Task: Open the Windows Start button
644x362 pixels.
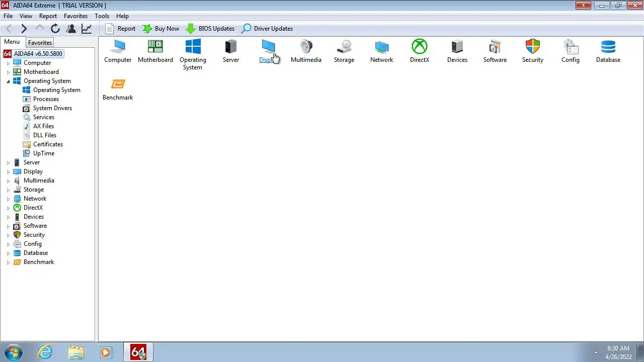Action: pos(13,352)
